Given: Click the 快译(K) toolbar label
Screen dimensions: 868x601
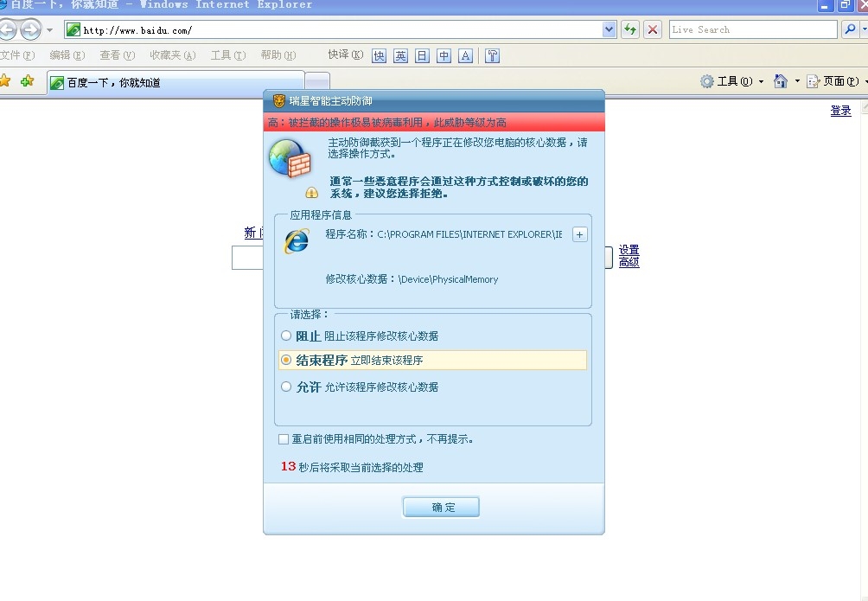Looking at the screenshot, I should pyautogui.click(x=346, y=54).
